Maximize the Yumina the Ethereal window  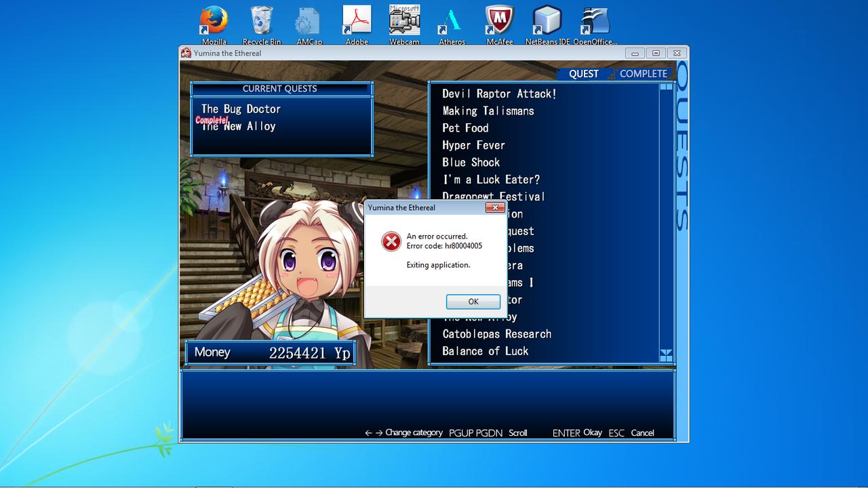pyautogui.click(x=656, y=53)
